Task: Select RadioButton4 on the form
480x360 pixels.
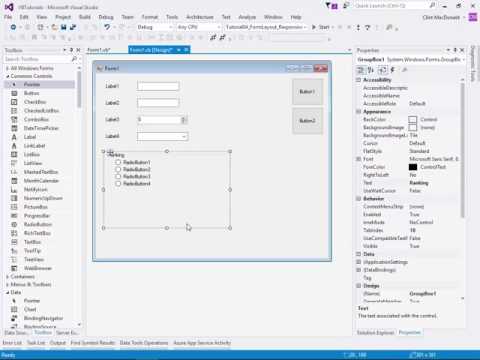Action: [133, 184]
